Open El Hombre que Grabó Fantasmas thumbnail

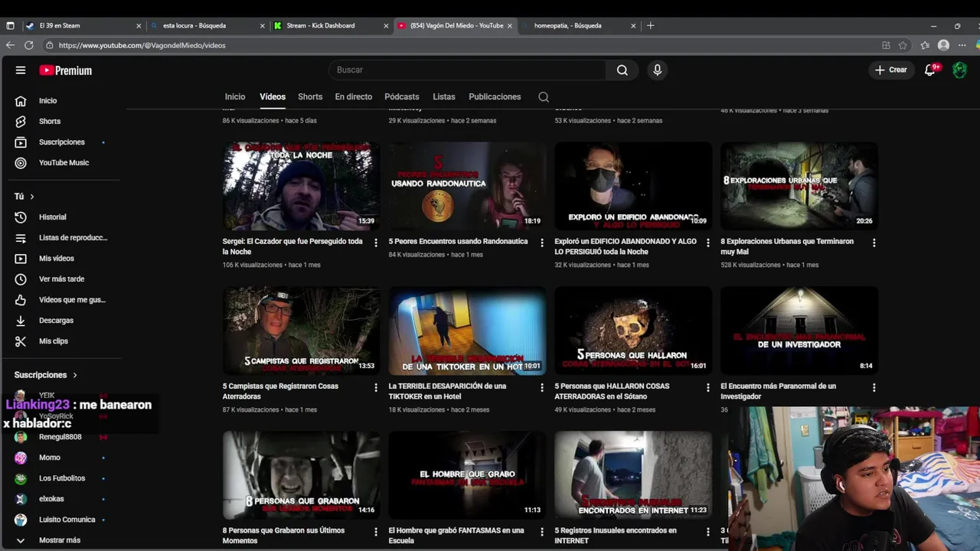click(467, 474)
